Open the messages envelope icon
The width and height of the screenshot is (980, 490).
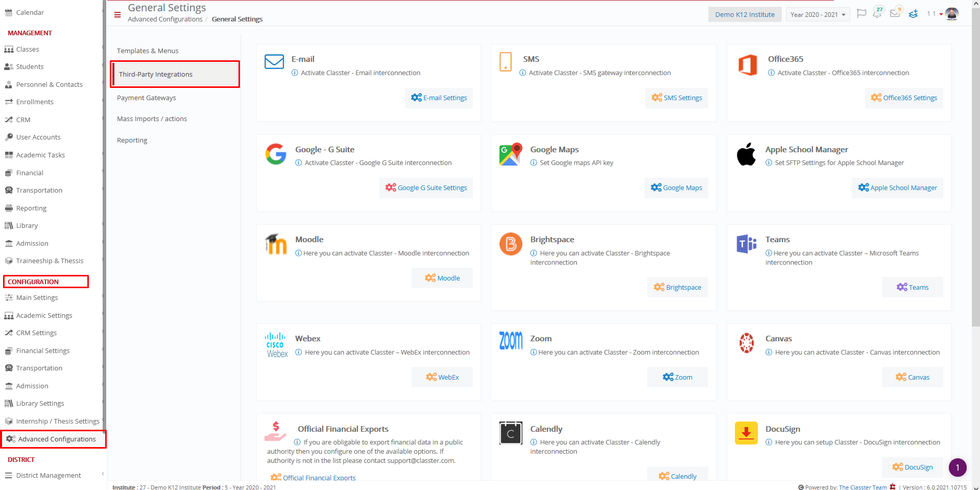tap(895, 14)
